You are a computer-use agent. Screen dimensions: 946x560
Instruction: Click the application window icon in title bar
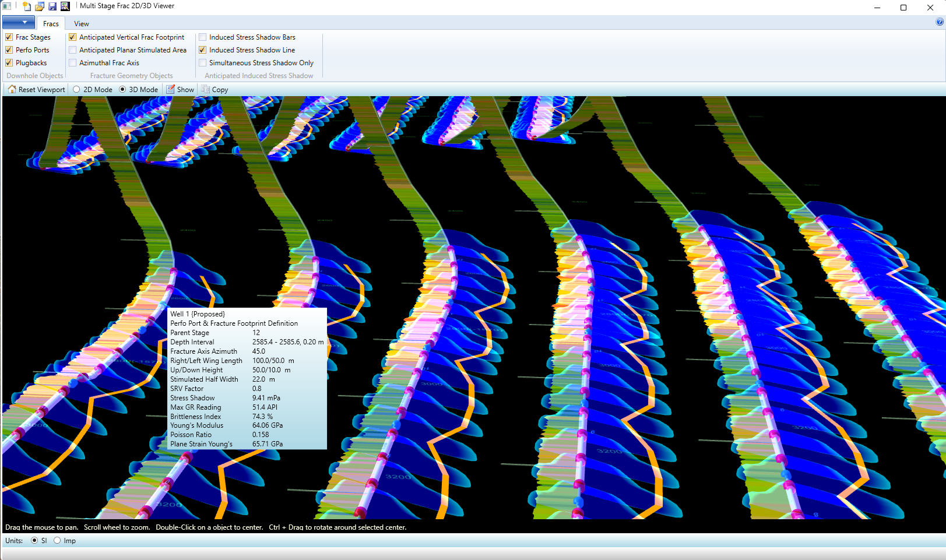[x=7, y=6]
